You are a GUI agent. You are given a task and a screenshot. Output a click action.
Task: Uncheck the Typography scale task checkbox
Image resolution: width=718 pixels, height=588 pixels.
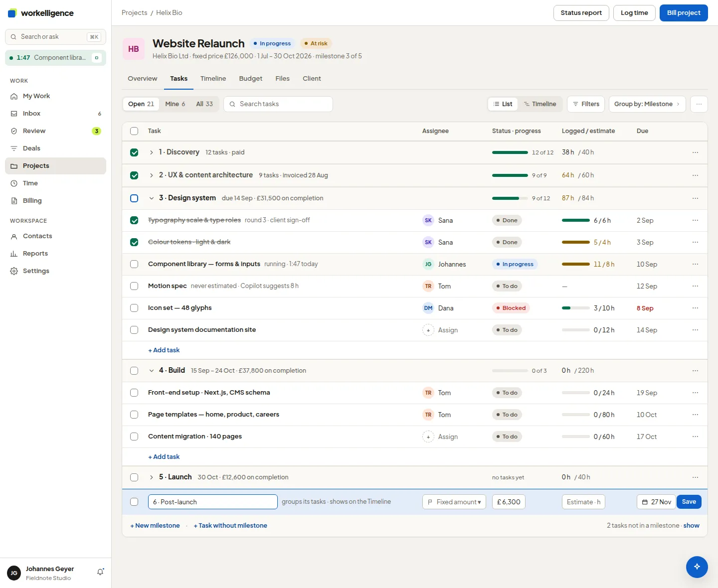pyautogui.click(x=134, y=220)
